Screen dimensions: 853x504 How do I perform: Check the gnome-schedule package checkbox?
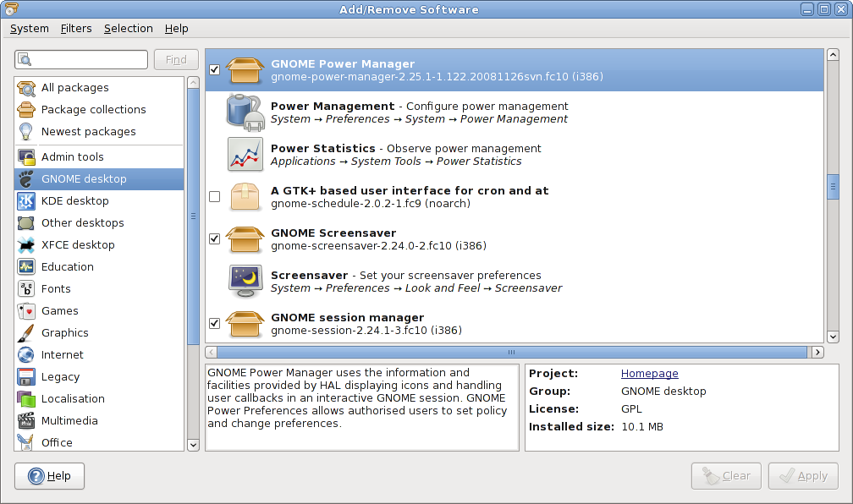pyautogui.click(x=214, y=196)
